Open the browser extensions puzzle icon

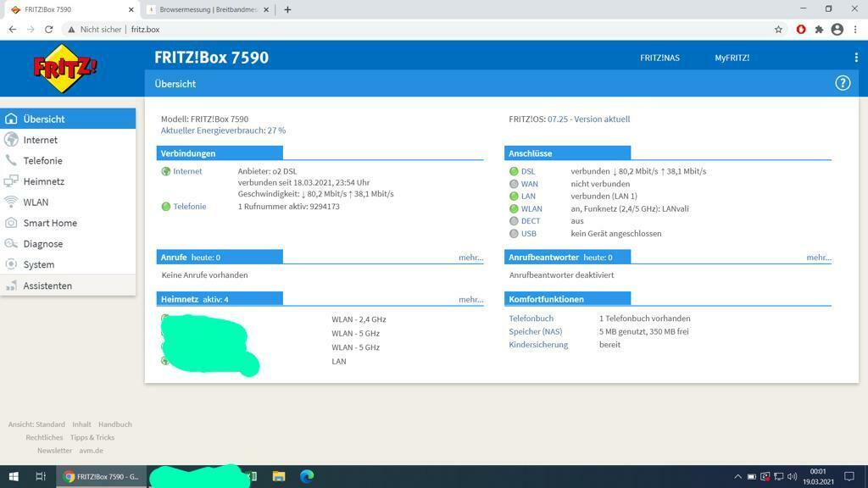click(x=819, y=30)
